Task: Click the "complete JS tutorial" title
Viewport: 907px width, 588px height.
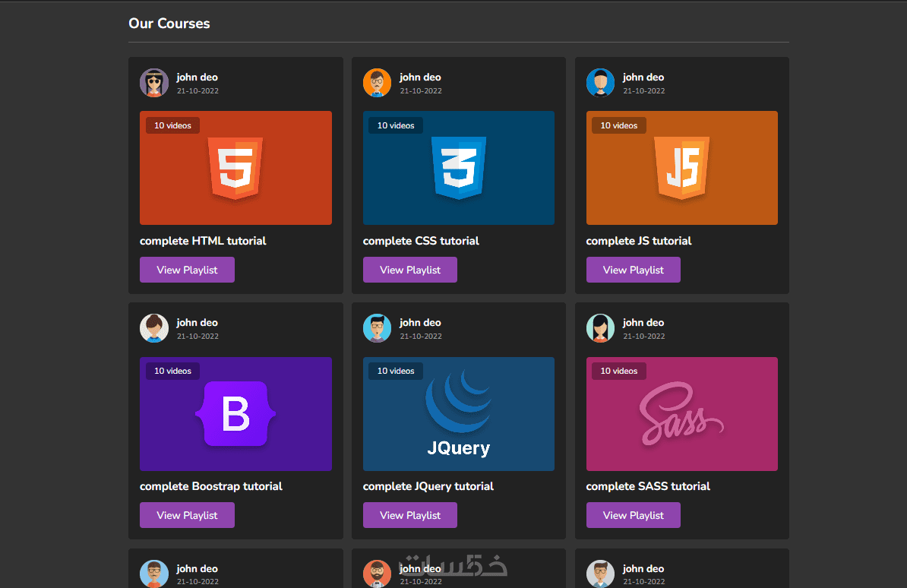Action: click(639, 241)
